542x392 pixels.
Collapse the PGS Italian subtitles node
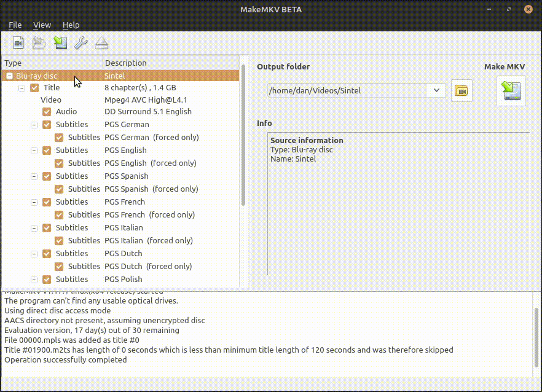pyautogui.click(x=34, y=228)
